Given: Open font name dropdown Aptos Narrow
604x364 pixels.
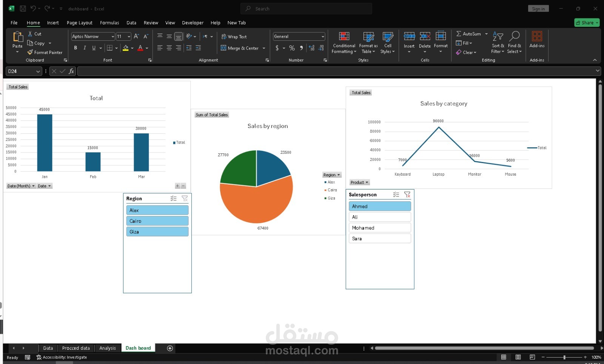Looking at the screenshot, I should [x=113, y=37].
